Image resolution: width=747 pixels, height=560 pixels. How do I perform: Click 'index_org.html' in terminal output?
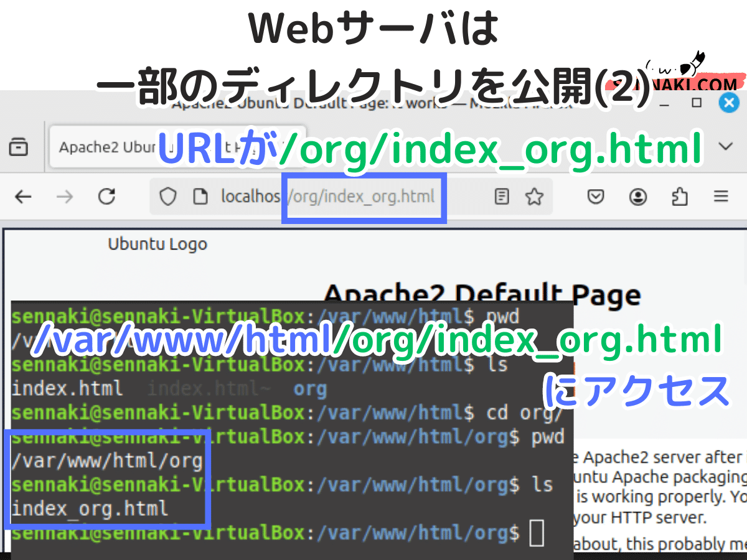90,508
